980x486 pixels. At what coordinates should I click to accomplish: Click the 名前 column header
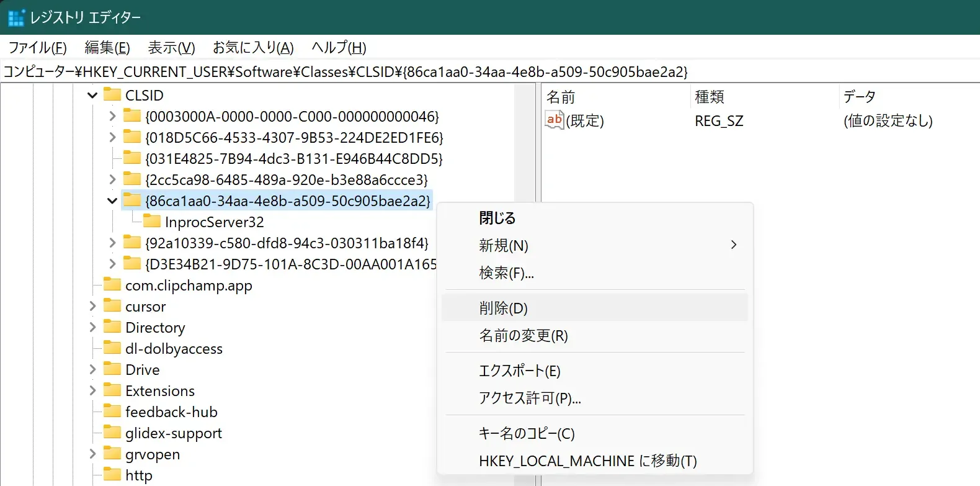point(616,97)
